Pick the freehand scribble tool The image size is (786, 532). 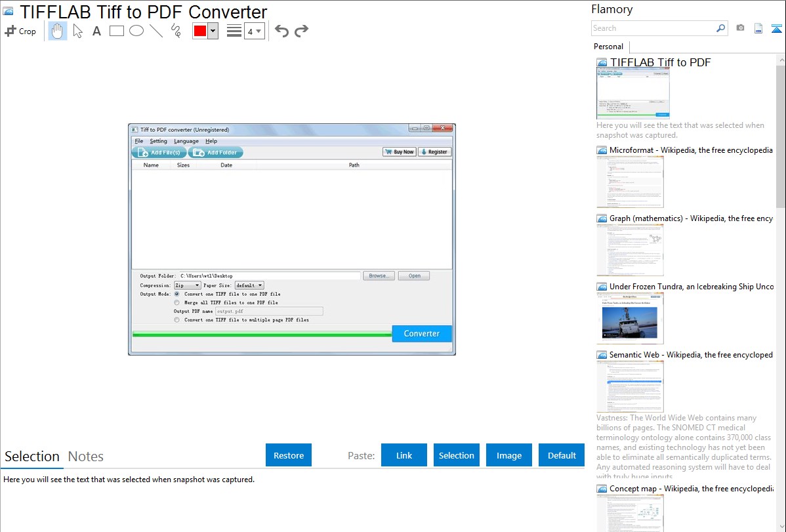176,31
